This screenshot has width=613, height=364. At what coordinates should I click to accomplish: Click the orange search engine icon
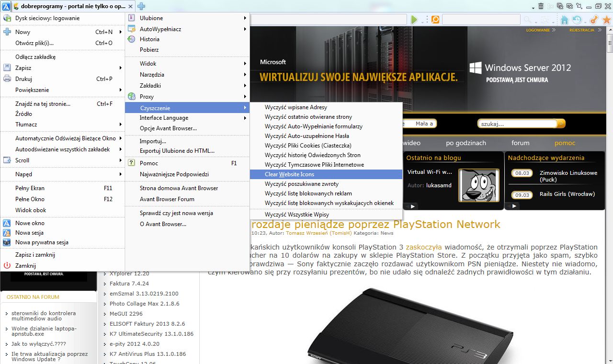pyautogui.click(x=435, y=20)
